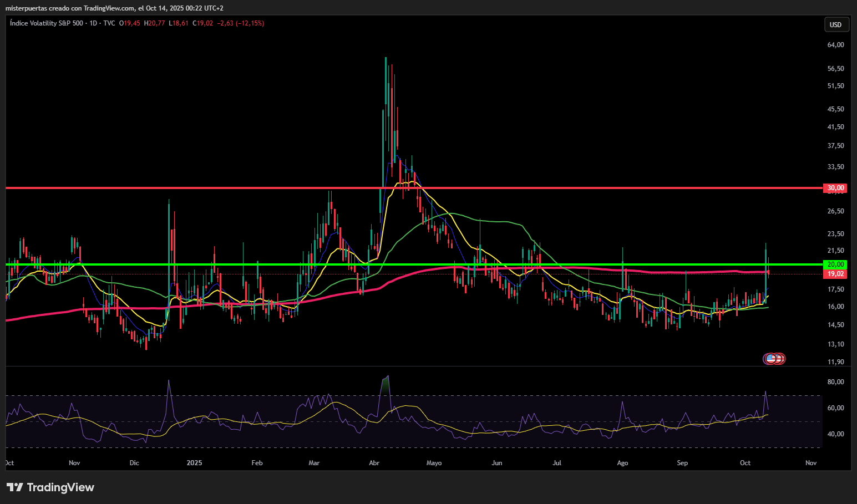
Task: Click the Abr label on the time axis
Action: point(374,463)
